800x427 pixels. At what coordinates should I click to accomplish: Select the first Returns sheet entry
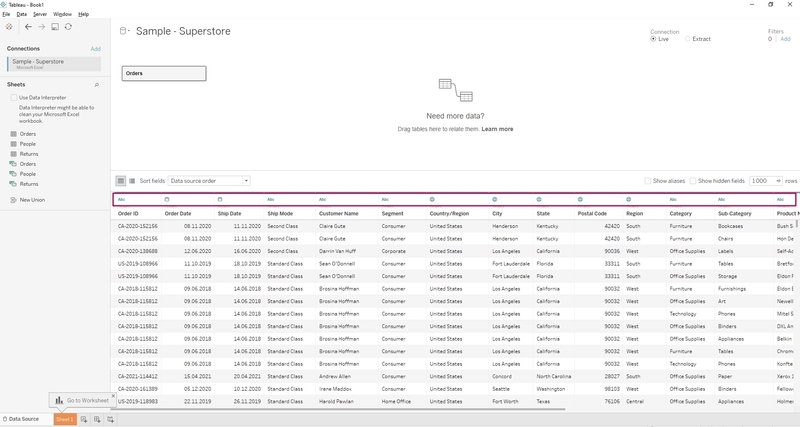point(29,154)
